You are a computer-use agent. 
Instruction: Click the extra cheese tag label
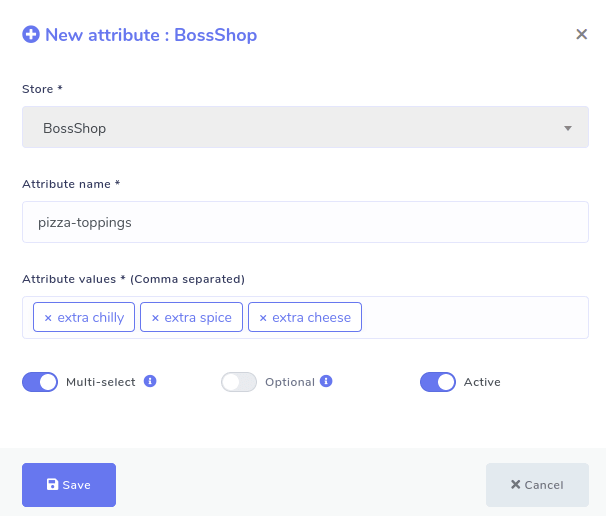click(x=312, y=318)
